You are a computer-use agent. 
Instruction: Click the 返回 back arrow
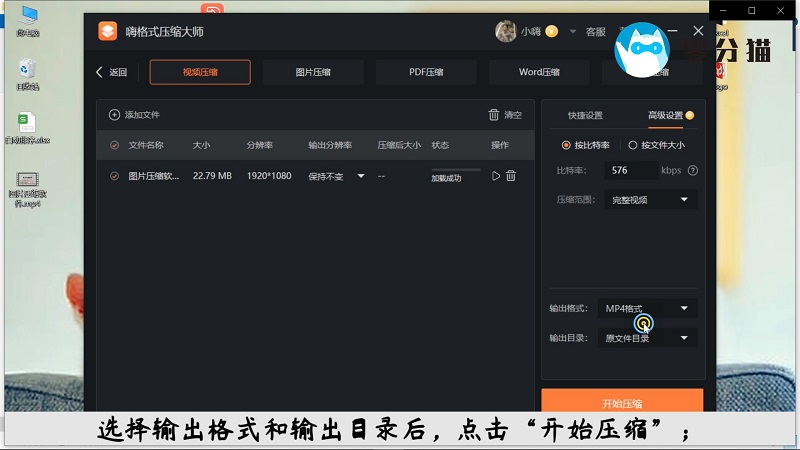(99, 72)
